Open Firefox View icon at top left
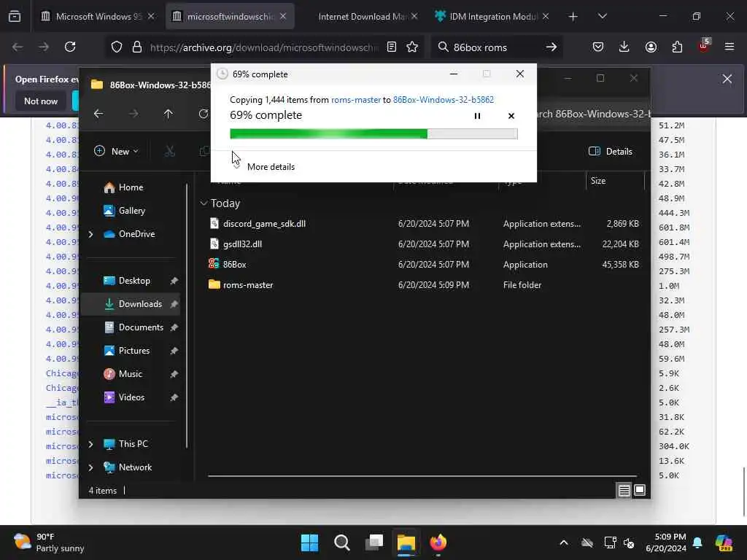This screenshot has width=747, height=560. click(x=15, y=17)
